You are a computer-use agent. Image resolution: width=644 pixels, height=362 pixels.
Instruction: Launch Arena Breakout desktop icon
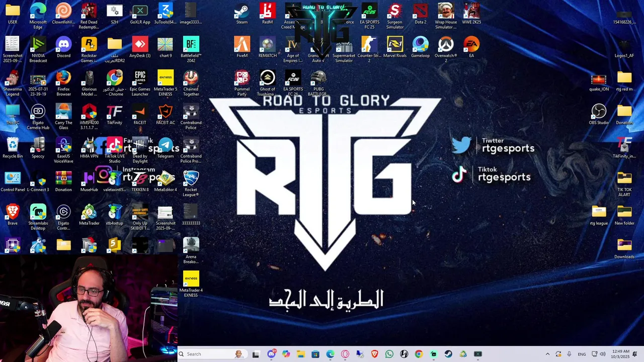191,251
